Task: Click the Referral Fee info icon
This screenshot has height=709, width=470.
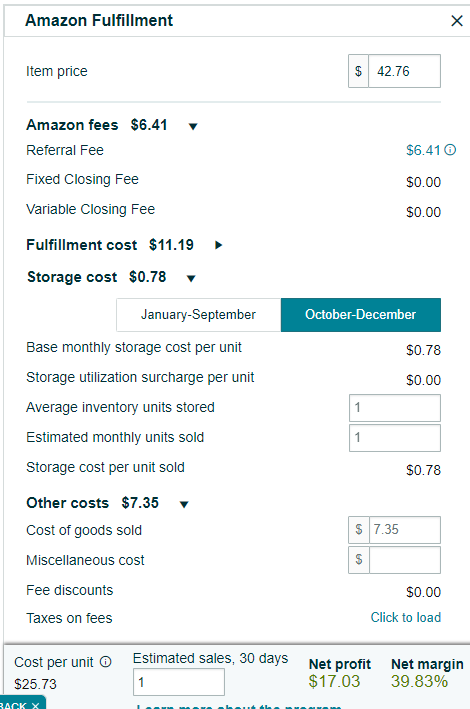Action: 450,150
